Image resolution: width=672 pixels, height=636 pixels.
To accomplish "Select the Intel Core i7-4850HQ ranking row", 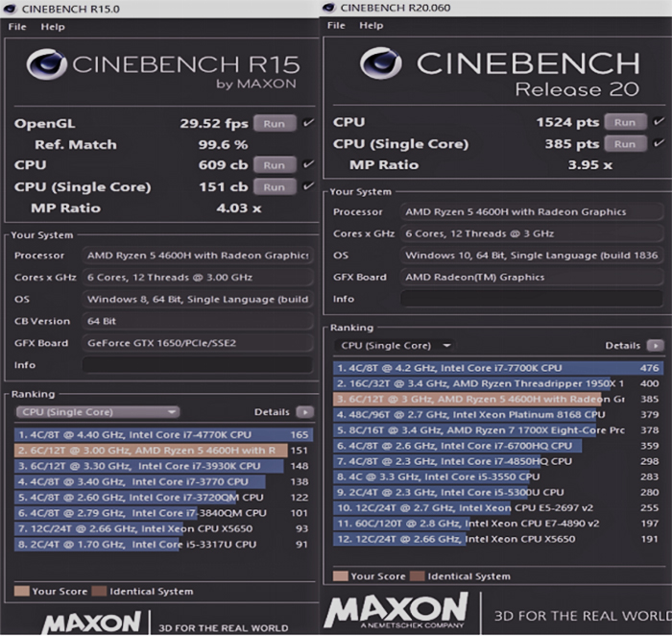I will coord(498,461).
